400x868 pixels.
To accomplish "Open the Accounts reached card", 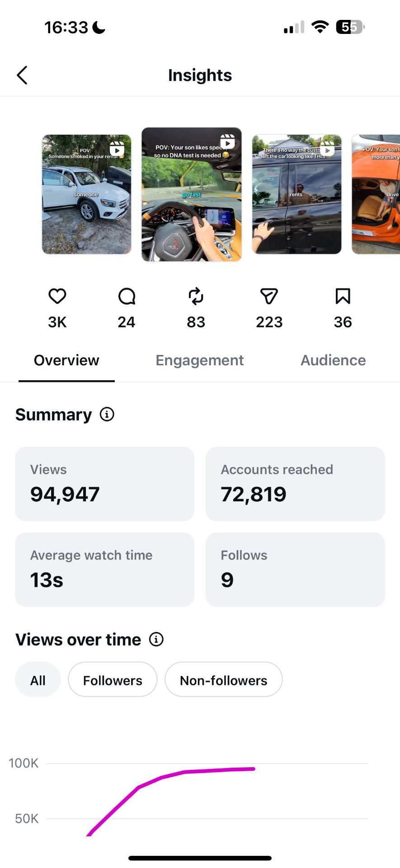I will [295, 484].
